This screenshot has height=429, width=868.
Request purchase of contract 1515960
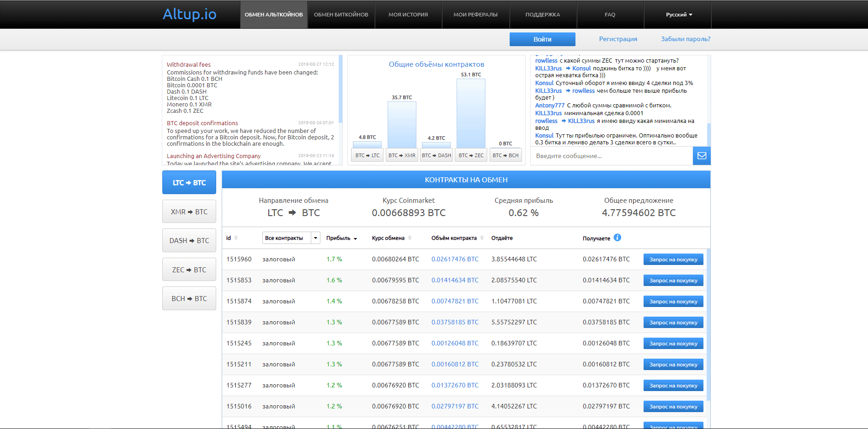click(x=673, y=259)
